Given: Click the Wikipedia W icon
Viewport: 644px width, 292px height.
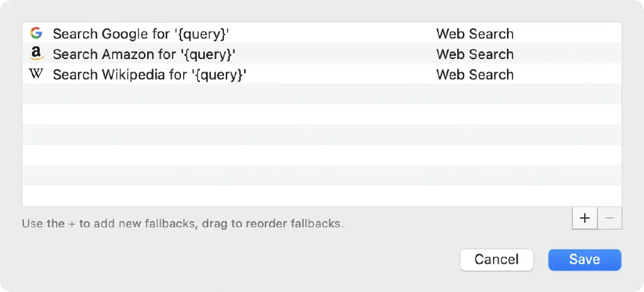Looking at the screenshot, I should tap(36, 74).
